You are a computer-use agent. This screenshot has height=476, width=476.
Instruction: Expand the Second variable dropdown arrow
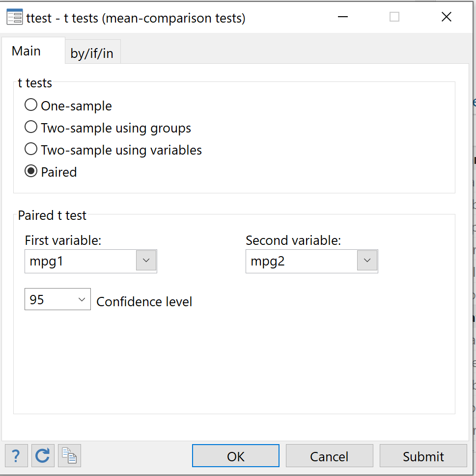pos(367,261)
